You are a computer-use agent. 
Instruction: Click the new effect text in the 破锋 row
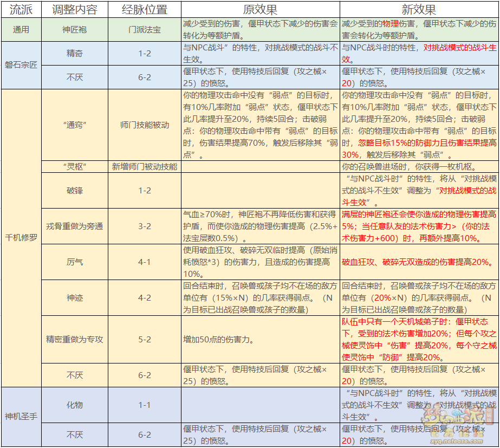coord(419,190)
